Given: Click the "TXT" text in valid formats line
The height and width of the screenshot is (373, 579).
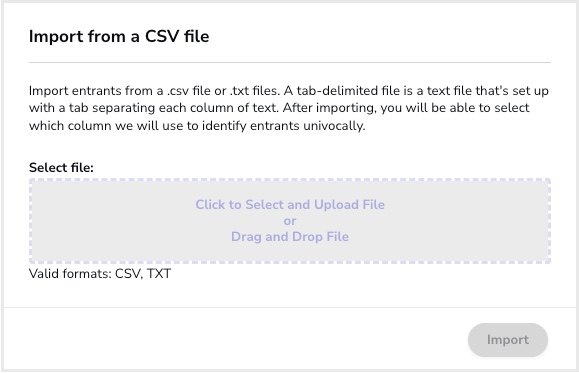Looking at the screenshot, I should 159,274.
